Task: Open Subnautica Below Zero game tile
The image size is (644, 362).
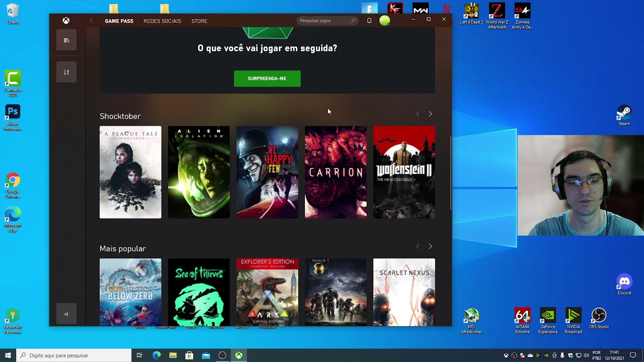Action: click(x=130, y=292)
